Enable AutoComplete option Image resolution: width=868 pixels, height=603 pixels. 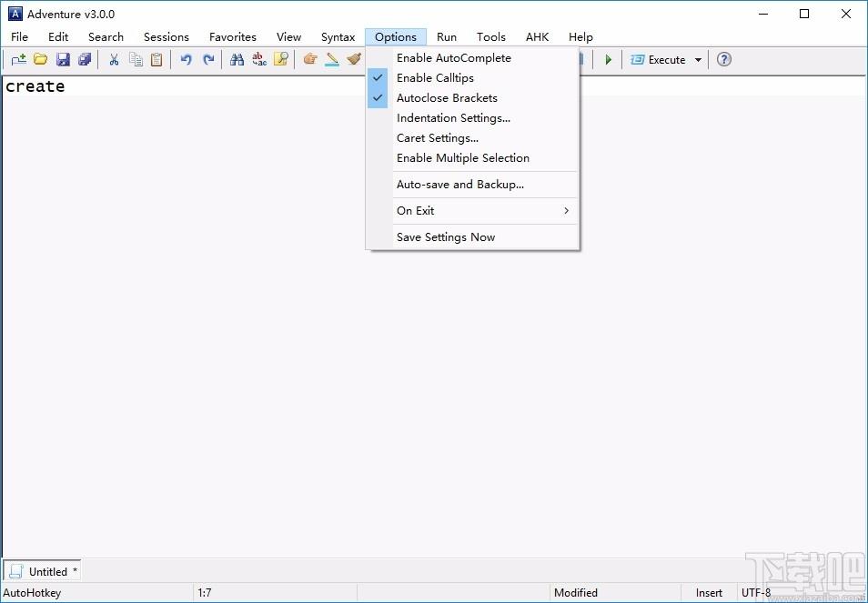point(472,57)
